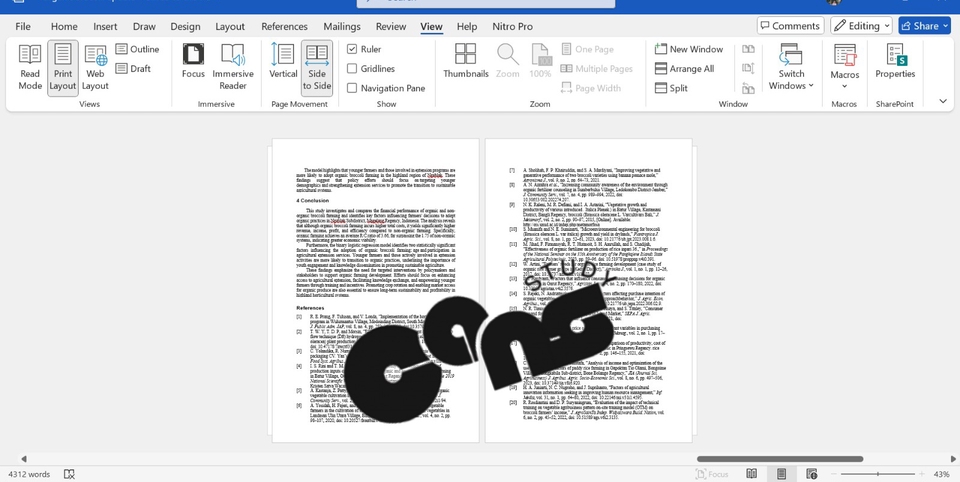Click the left scroll arrow
Viewport: 960px width, 482px height.
(24, 459)
